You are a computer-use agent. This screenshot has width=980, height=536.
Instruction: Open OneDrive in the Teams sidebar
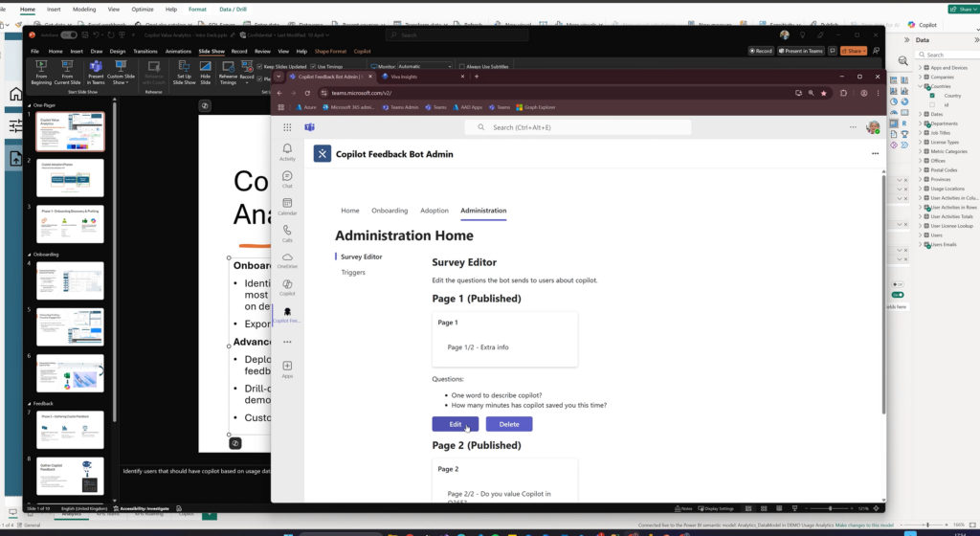click(287, 260)
